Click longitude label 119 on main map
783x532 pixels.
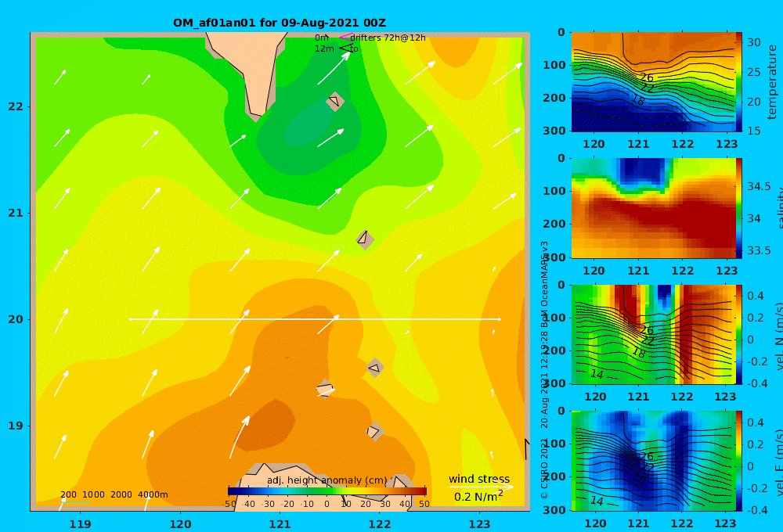click(x=80, y=524)
